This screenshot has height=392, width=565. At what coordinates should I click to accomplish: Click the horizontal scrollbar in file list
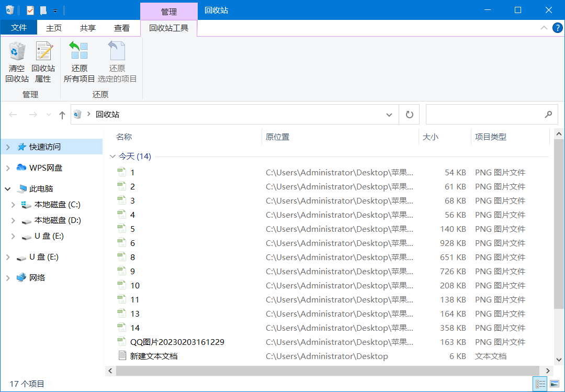324,371
